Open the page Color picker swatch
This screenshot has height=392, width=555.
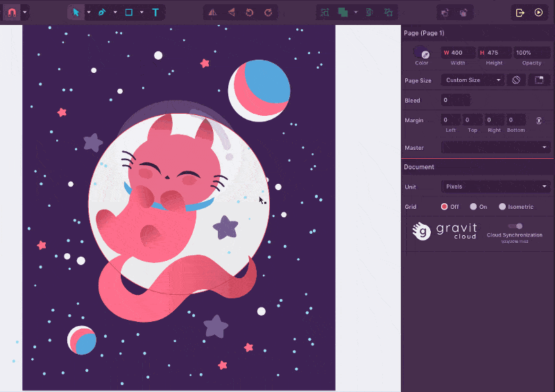422,53
